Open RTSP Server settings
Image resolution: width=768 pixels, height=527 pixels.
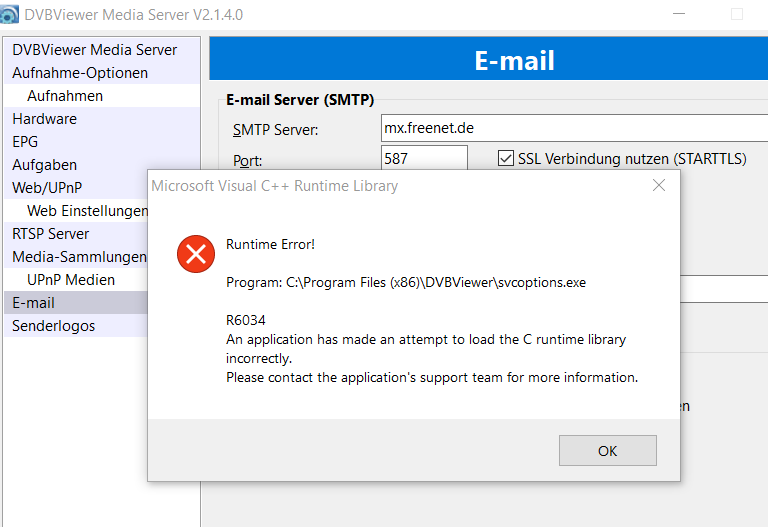pos(76,234)
